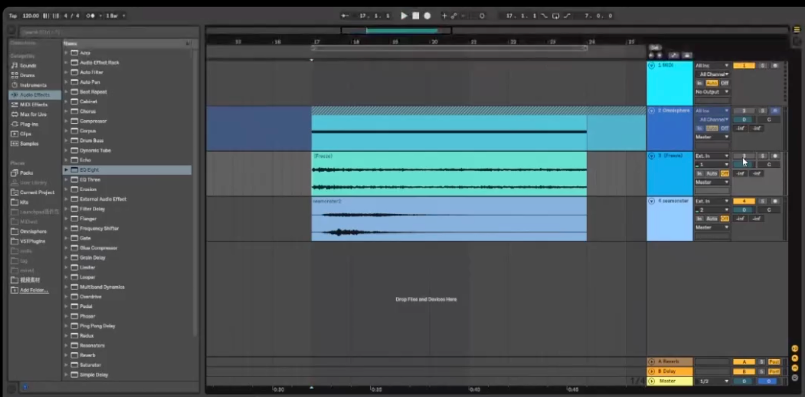Toggle the Loop switch
The height and width of the screenshot is (398, 806).
(556, 16)
